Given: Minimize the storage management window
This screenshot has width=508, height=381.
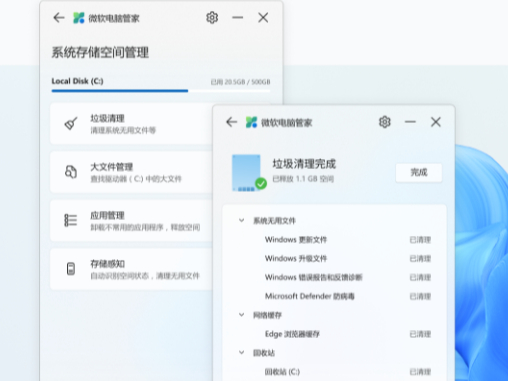Looking at the screenshot, I should [238, 18].
